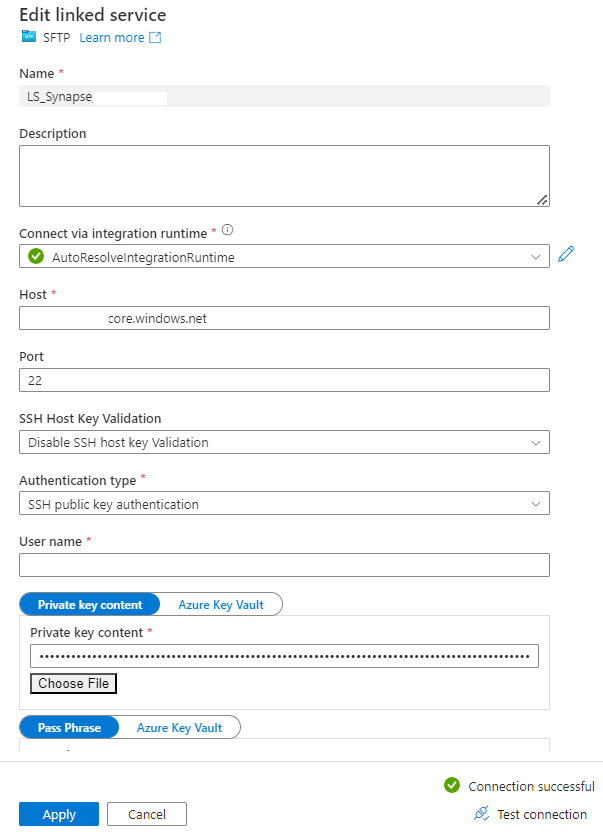Click the Connection successful checkmark icon
603x837 pixels.
(451, 786)
